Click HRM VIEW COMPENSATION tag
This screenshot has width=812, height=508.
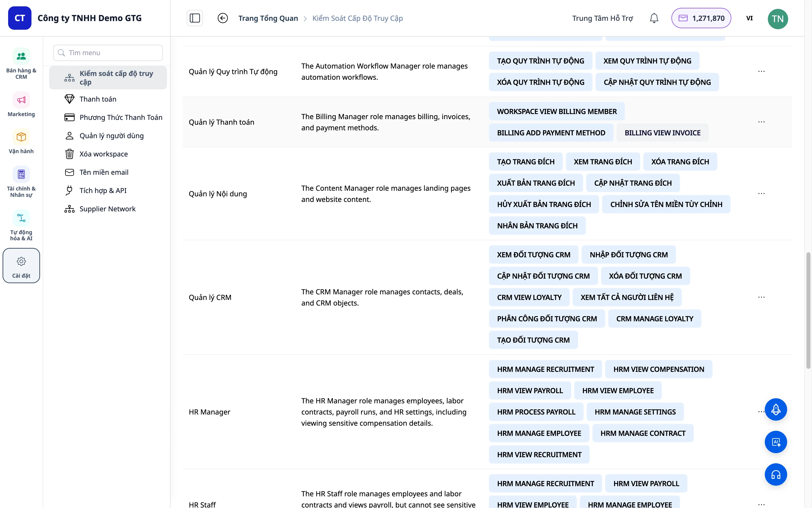(x=658, y=369)
